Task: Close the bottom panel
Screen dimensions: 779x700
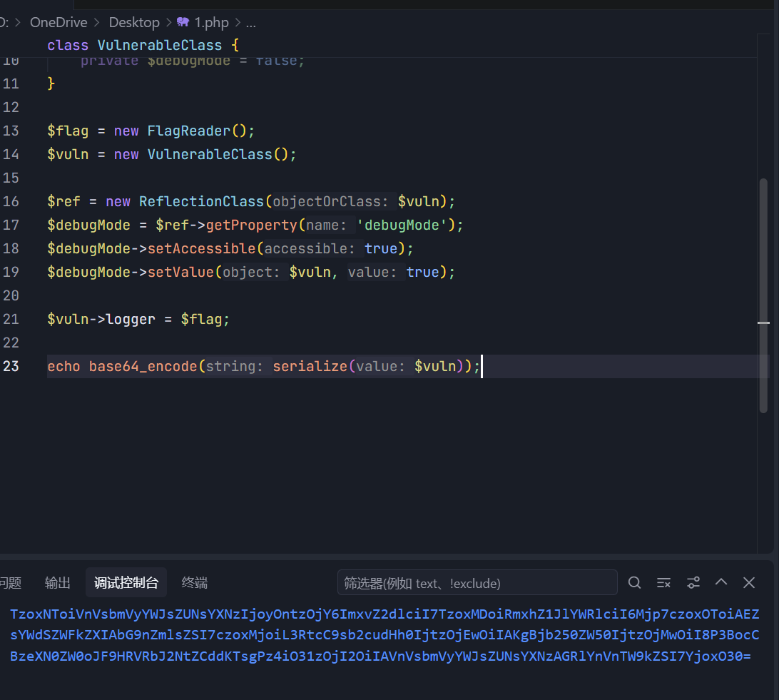Action: (749, 583)
